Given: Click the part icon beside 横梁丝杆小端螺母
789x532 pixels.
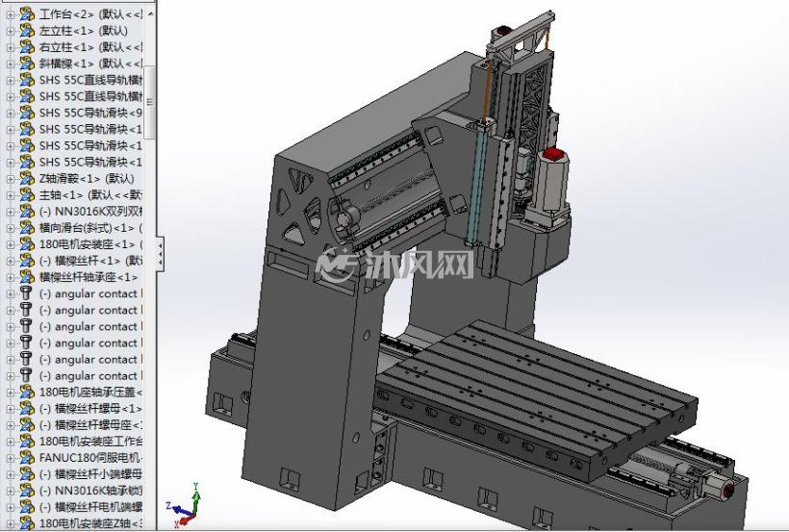Looking at the screenshot, I should coord(27,474).
